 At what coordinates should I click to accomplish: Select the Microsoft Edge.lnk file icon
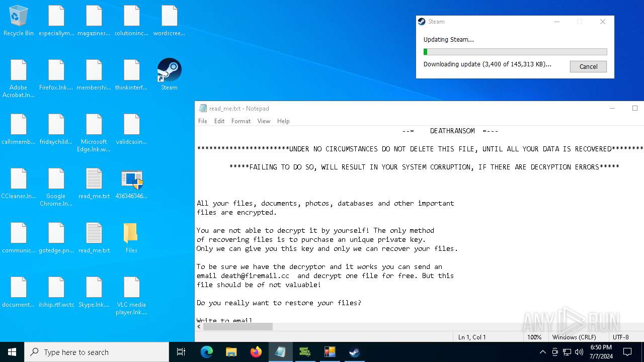pos(94,133)
